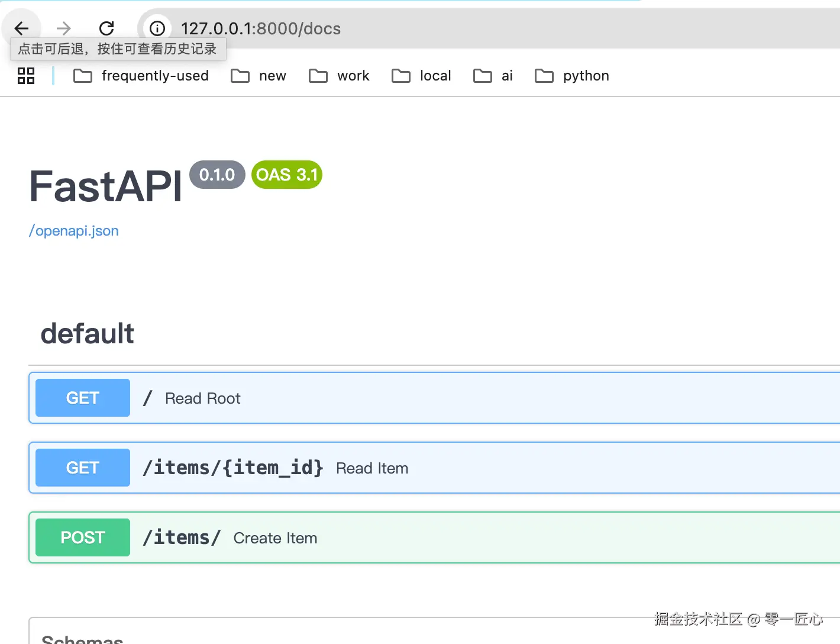Click the GET badge for Read Root
This screenshot has width=840, height=644.
pyautogui.click(x=83, y=398)
